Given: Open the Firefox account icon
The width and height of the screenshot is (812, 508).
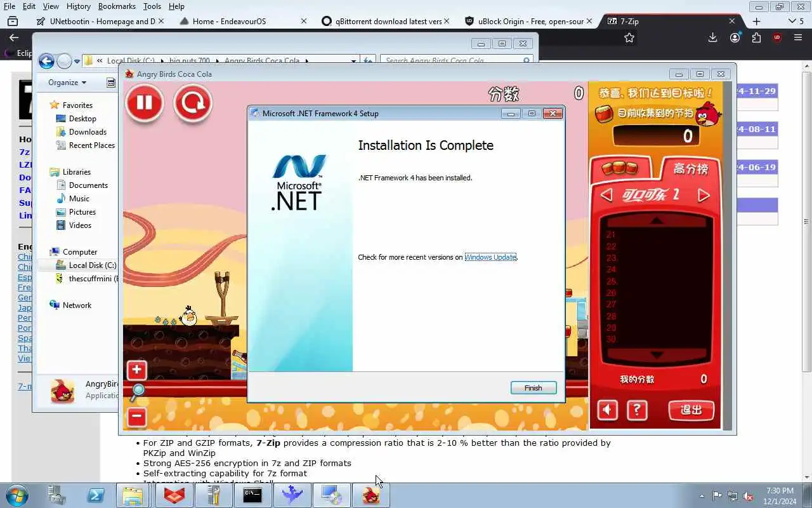Looking at the screenshot, I should click(735, 38).
